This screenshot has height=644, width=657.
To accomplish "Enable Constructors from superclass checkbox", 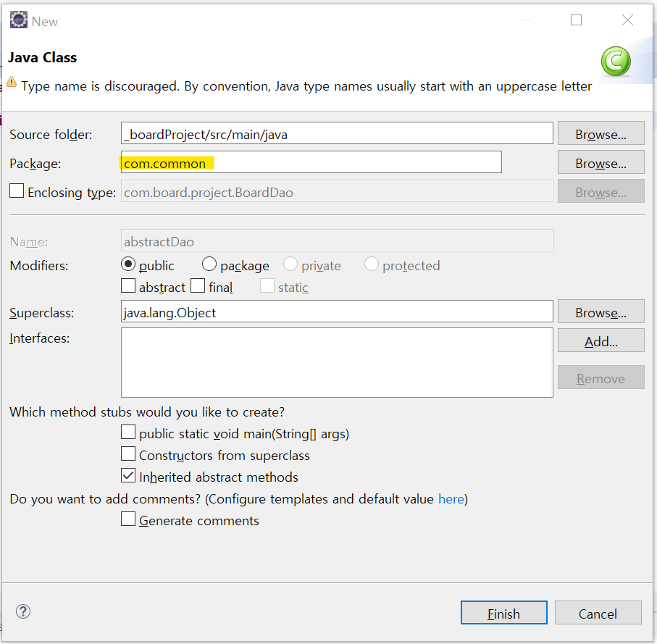I will pyautogui.click(x=128, y=453).
